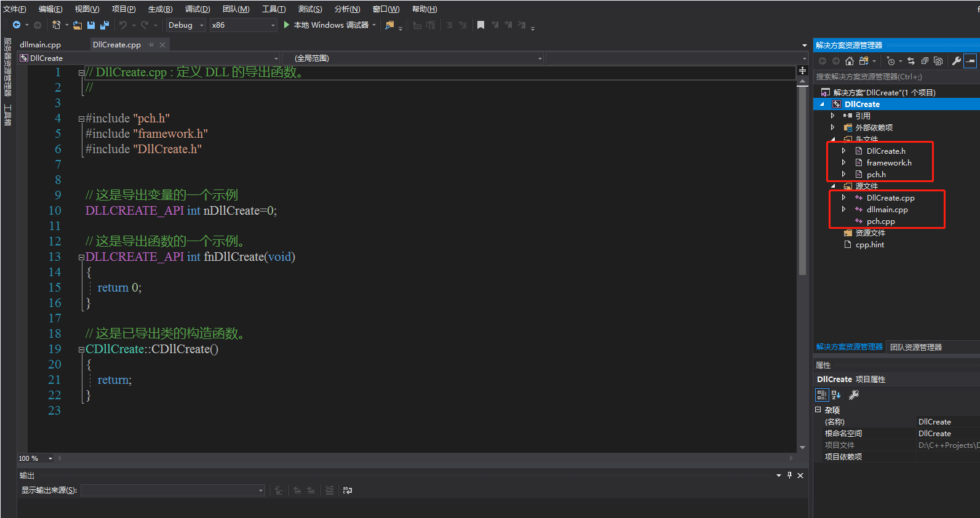
Task: Open the 服务器资源管理器 side panel tab
Action: click(7, 67)
